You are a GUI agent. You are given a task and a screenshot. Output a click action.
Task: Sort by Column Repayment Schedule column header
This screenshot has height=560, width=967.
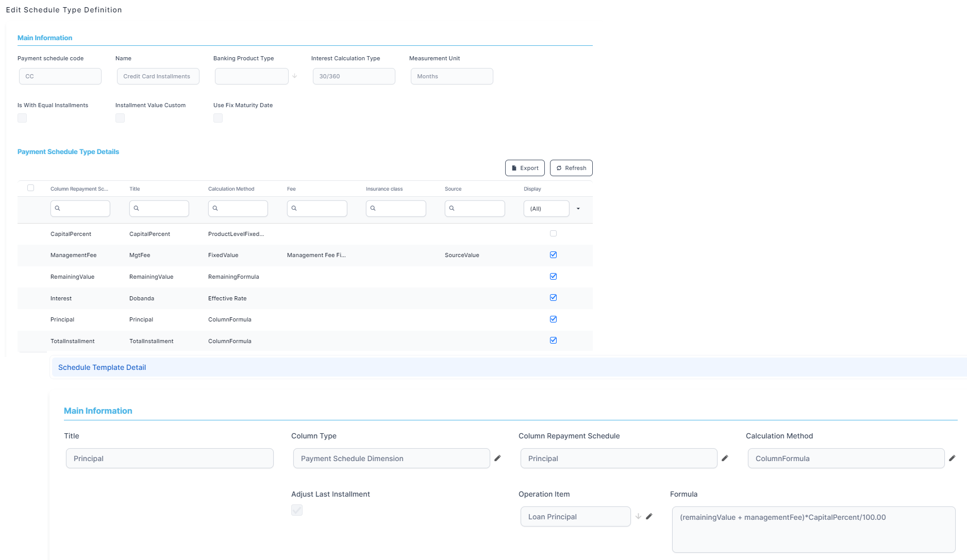click(79, 189)
